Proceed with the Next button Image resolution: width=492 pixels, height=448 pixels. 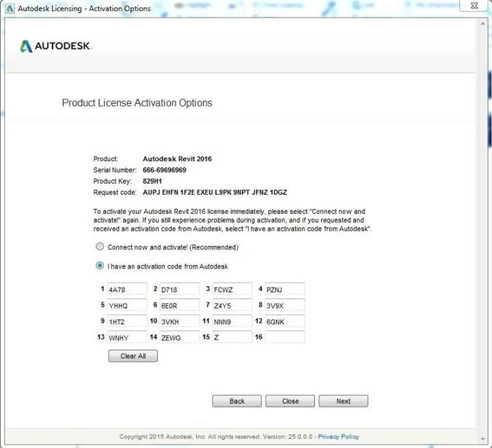click(343, 401)
